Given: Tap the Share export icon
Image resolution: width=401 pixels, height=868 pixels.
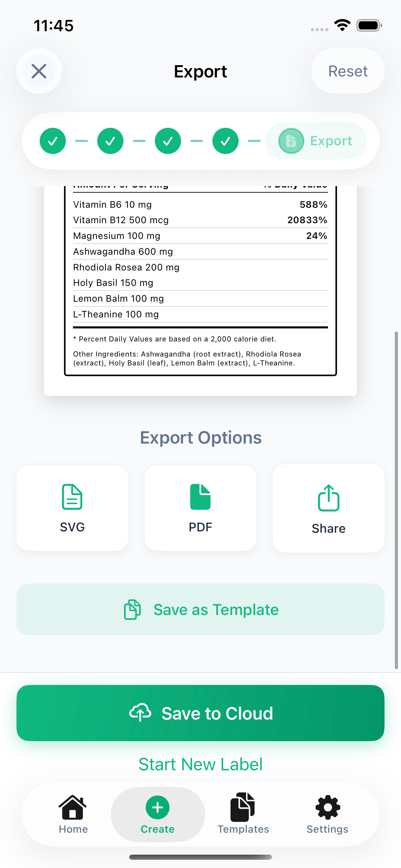Looking at the screenshot, I should pos(328,499).
